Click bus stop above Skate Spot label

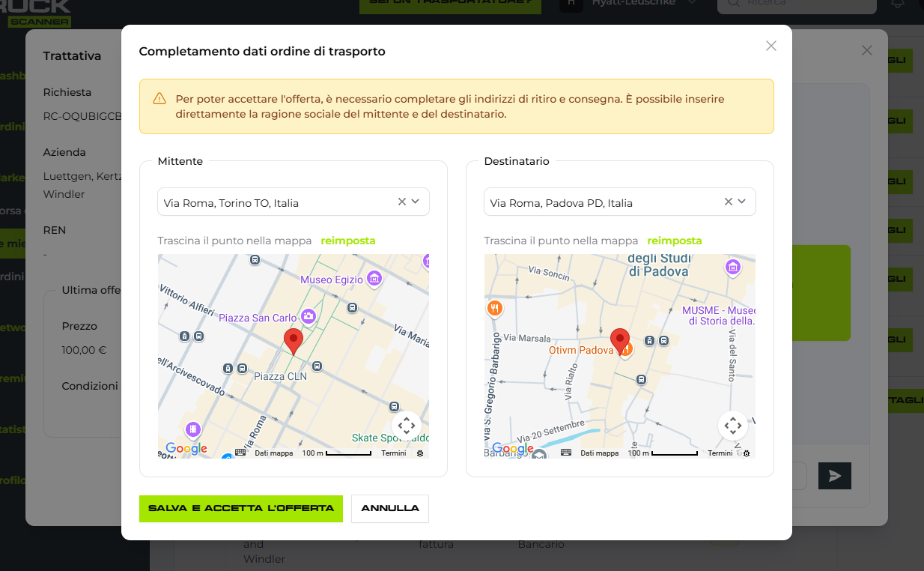tap(394, 406)
